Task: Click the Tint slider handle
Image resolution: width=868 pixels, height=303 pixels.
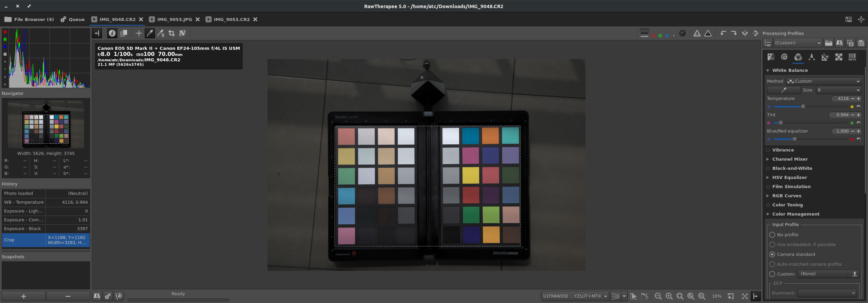Action: tap(781, 123)
